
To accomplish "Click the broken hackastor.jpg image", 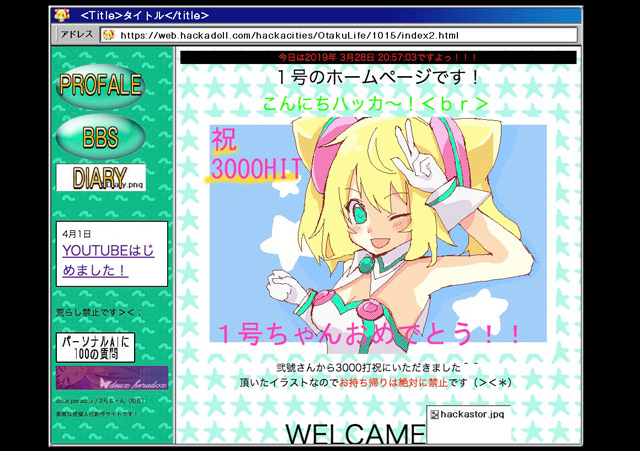I will pos(469,424).
